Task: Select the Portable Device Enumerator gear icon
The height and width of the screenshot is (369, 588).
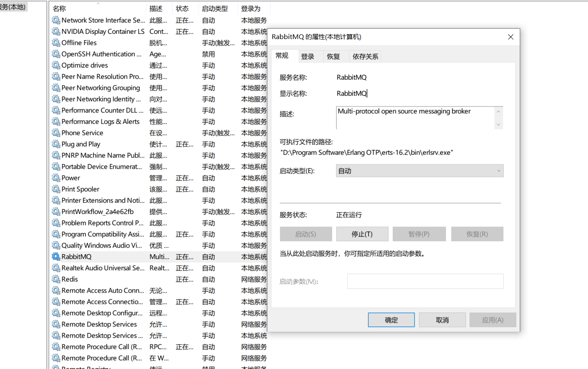Action: pyautogui.click(x=56, y=166)
